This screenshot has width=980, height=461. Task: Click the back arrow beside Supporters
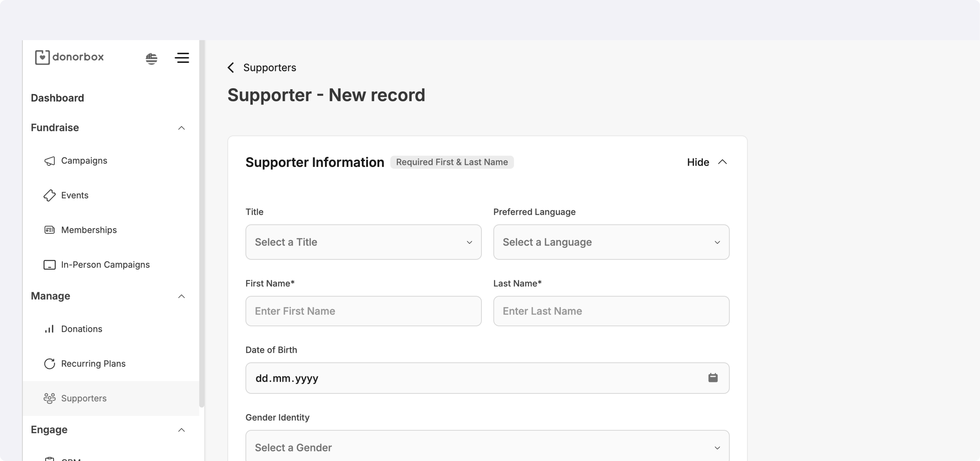coord(231,68)
